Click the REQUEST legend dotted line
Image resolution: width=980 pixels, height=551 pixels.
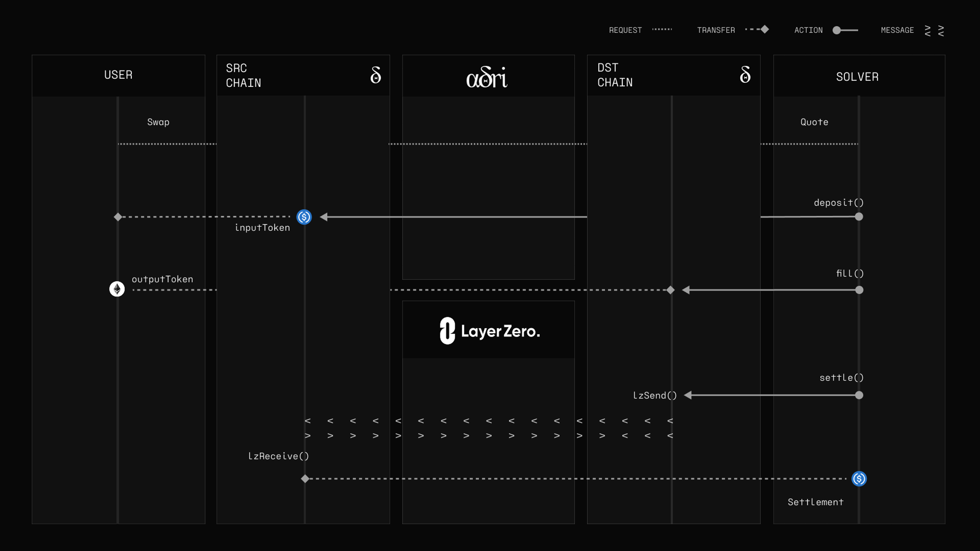662,29
